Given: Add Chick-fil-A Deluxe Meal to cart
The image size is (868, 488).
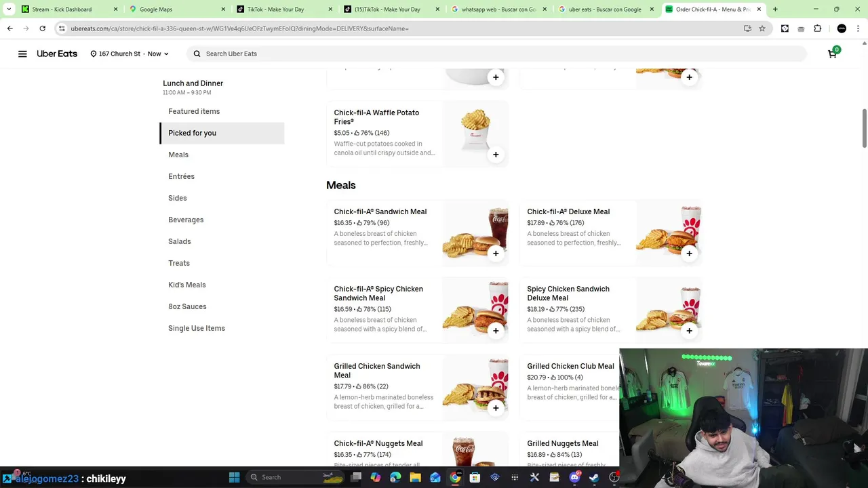Looking at the screenshot, I should tap(689, 253).
